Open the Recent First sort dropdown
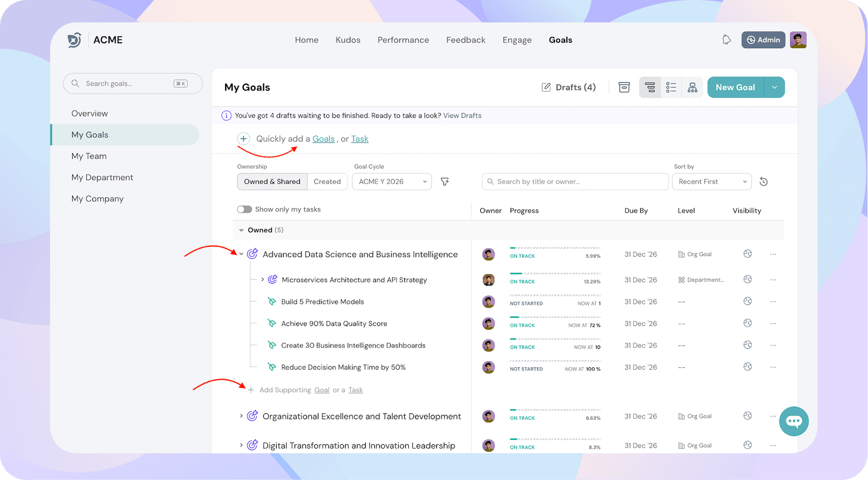The height and width of the screenshot is (480, 868). 711,182
